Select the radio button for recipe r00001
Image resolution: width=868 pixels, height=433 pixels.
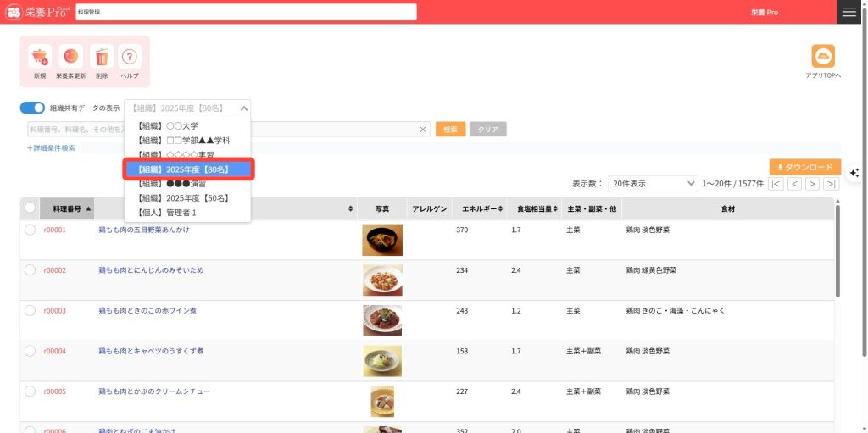click(x=31, y=230)
